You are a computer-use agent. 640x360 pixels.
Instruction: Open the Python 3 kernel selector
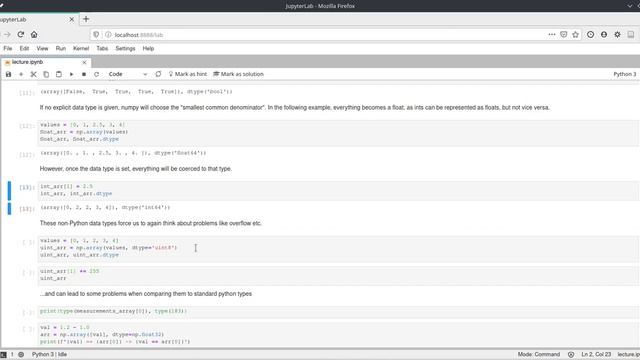coord(624,74)
